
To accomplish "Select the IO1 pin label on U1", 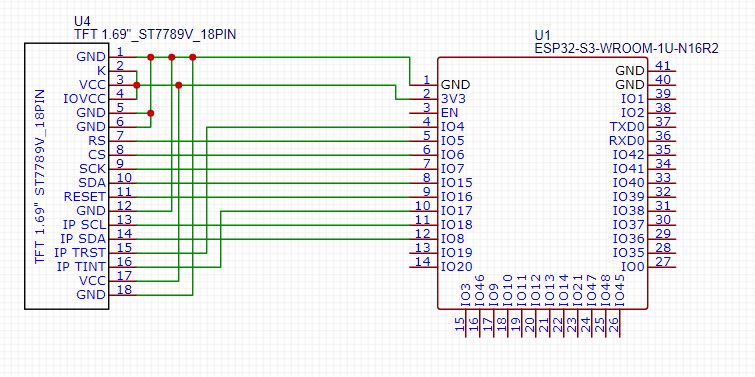I will tap(632, 99).
